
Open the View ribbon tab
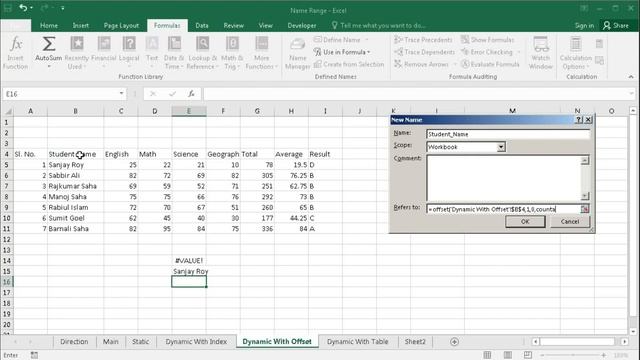pos(265,25)
